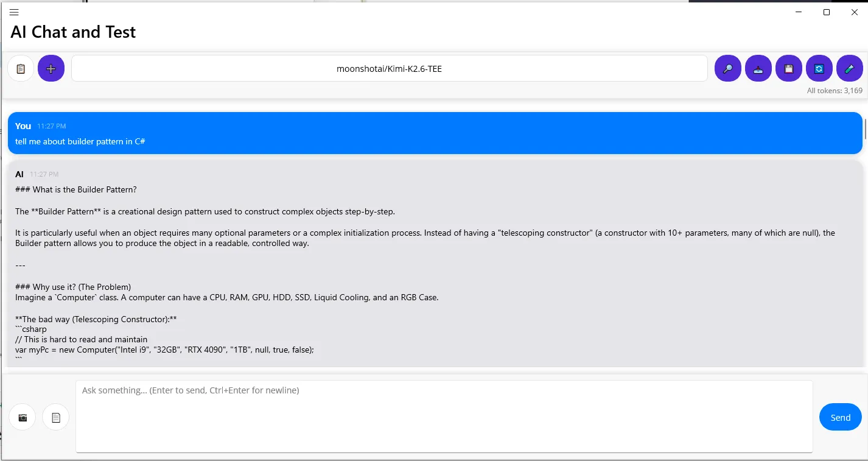Click the clipboard icon button

21,69
